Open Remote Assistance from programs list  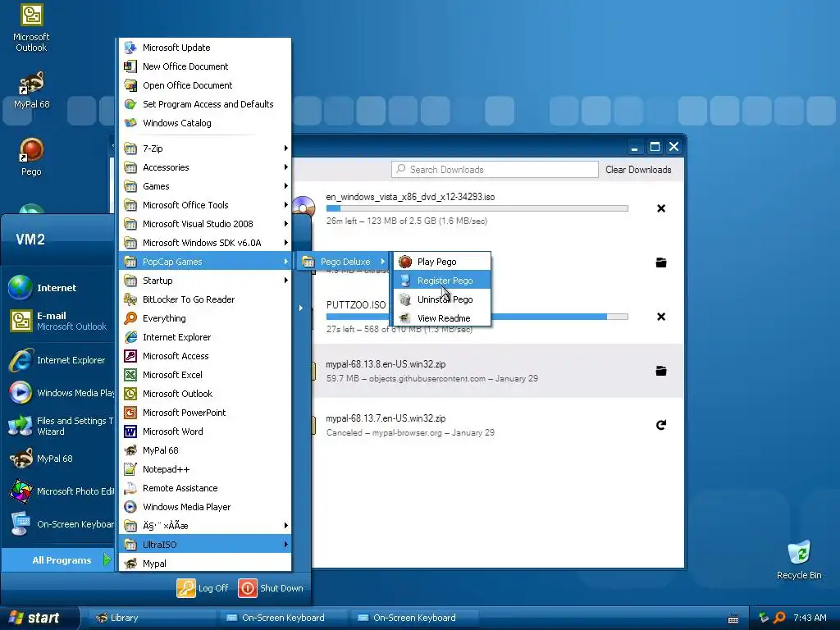[204, 488]
